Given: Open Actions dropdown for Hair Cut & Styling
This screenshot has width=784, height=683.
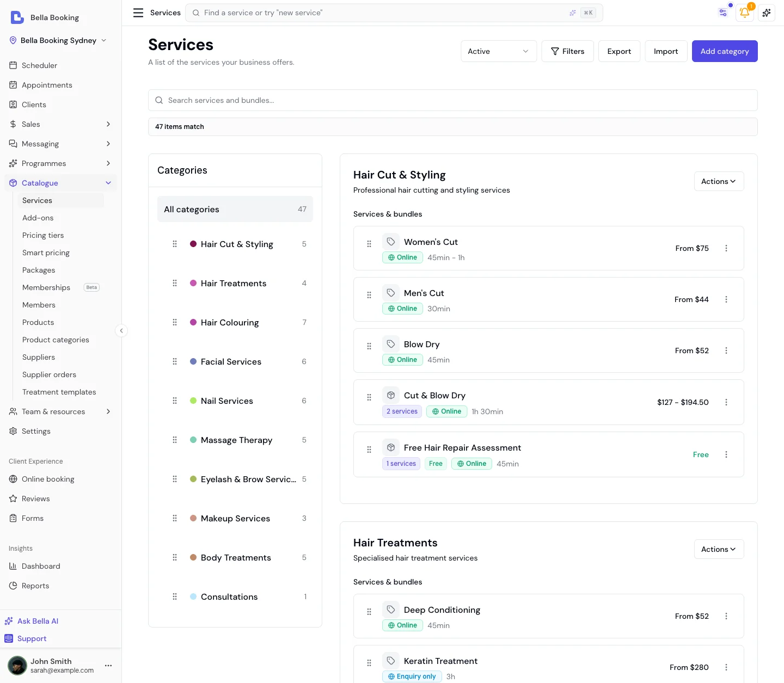Looking at the screenshot, I should (x=719, y=181).
